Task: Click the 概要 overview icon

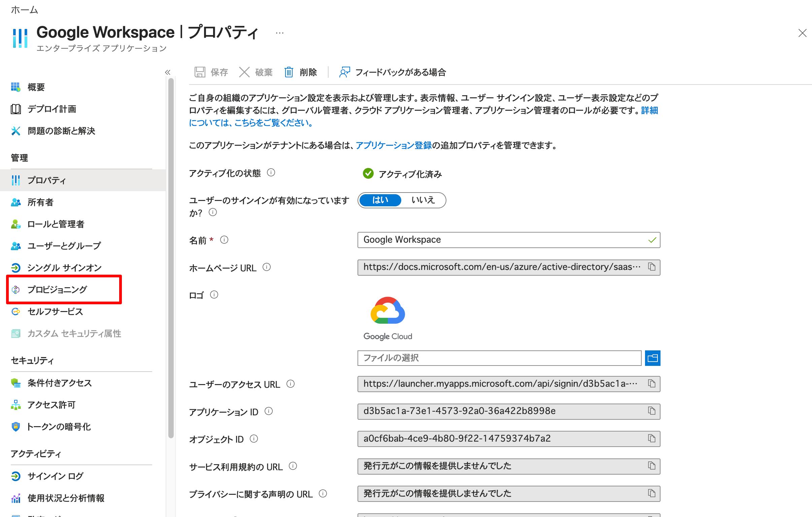Action: (15, 87)
